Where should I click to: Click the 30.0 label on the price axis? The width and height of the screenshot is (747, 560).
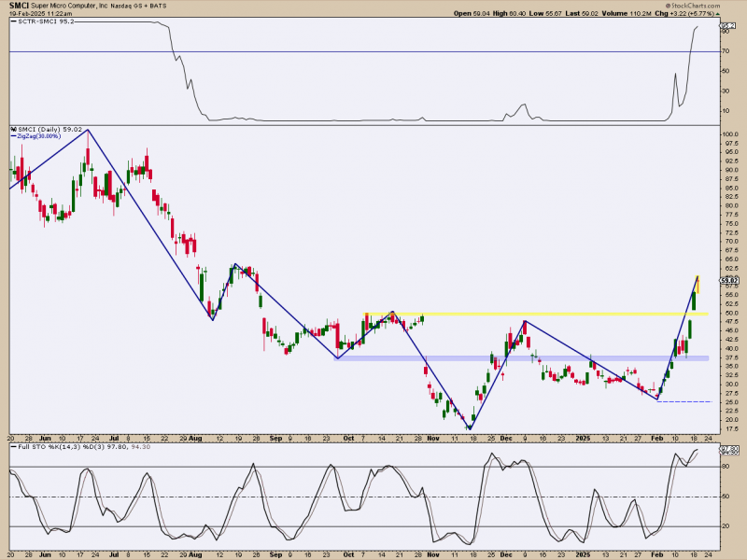[730, 385]
